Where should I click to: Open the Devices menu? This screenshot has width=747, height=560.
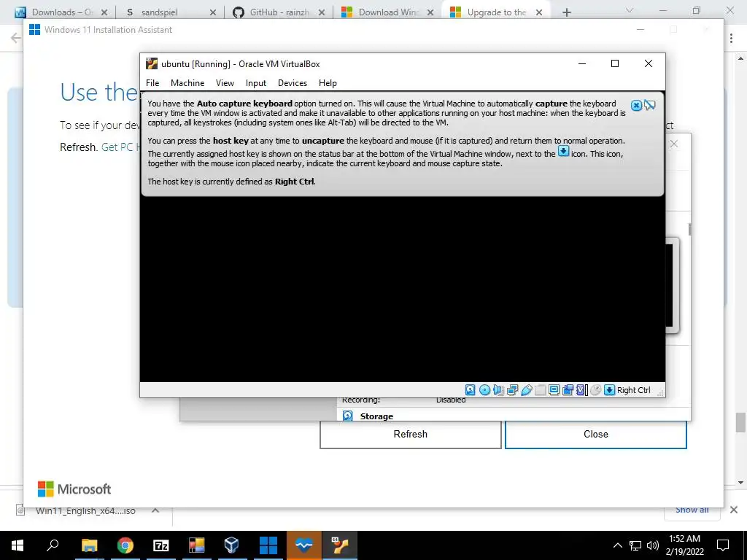click(x=293, y=83)
